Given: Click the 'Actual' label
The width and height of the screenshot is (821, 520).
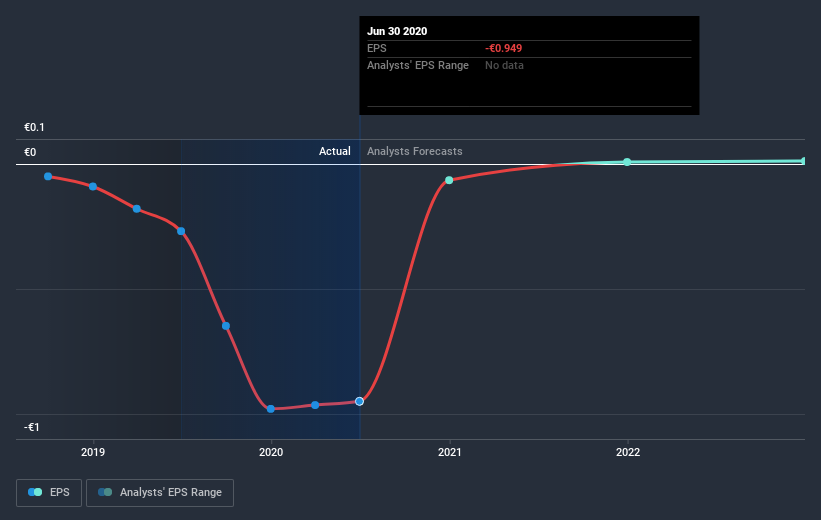Looking at the screenshot, I should 335,151.
